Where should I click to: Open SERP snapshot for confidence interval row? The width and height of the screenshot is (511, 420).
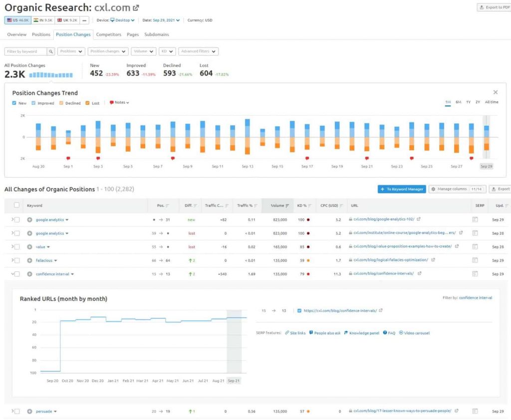click(475, 274)
